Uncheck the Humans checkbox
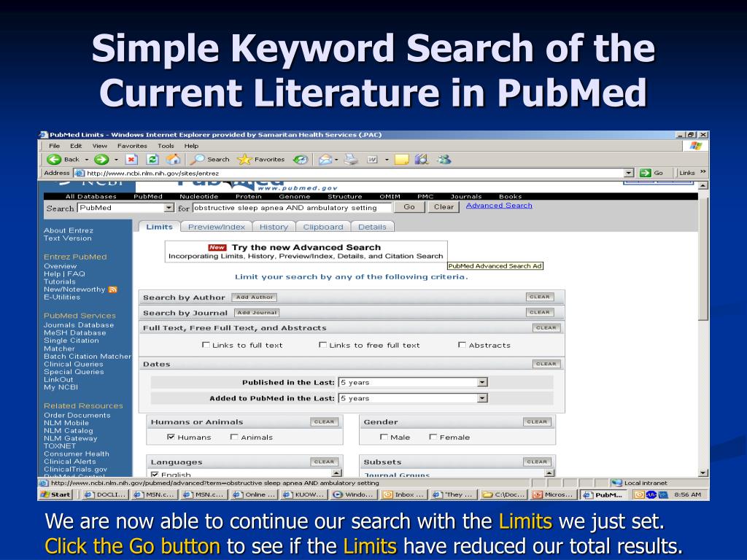747x560 pixels. point(171,437)
